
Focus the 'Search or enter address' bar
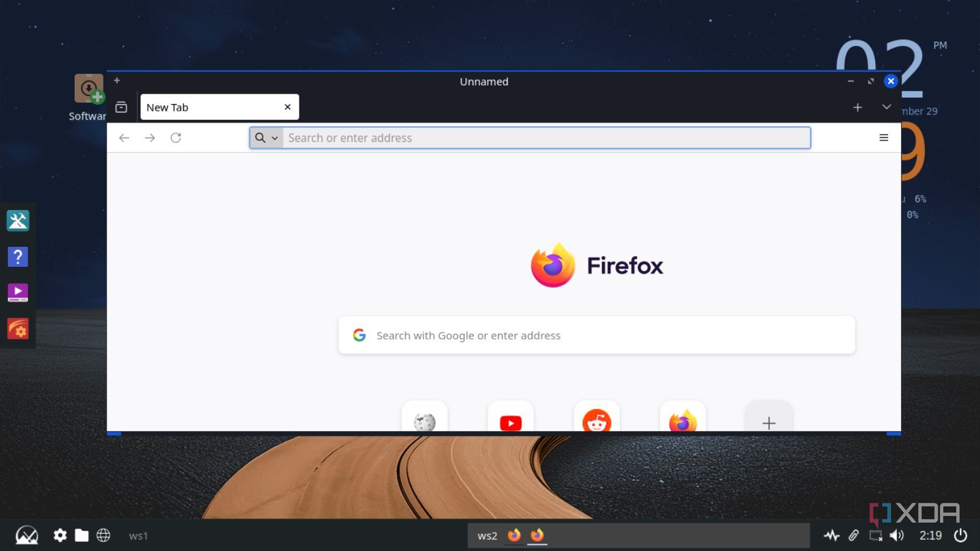(x=530, y=138)
